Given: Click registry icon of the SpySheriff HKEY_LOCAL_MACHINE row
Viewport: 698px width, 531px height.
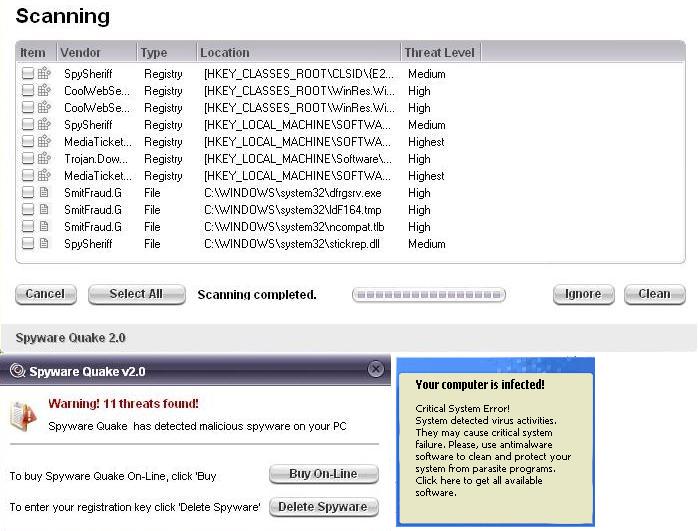Looking at the screenshot, I should click(44, 124).
